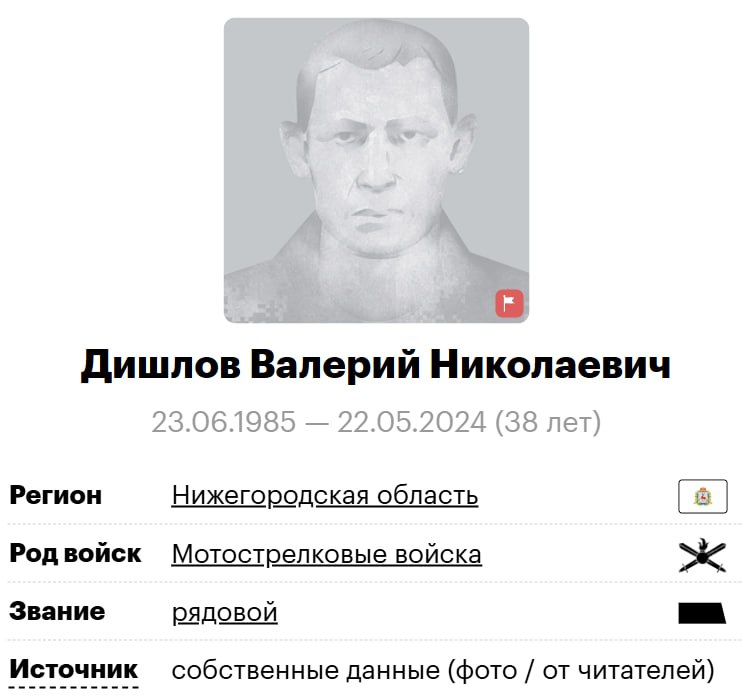Click the Регион row label
This screenshot has width=742, height=698.
click(56, 496)
